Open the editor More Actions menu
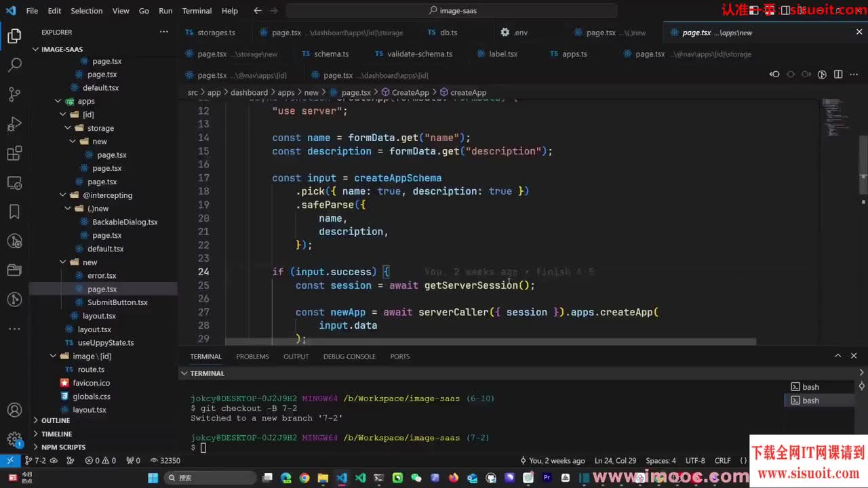The image size is (868, 488). click(854, 75)
